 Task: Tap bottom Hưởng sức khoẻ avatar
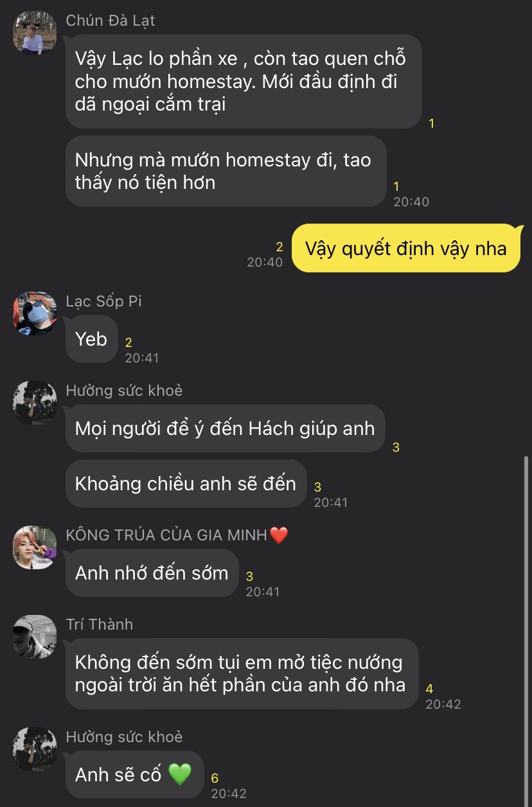(x=35, y=749)
